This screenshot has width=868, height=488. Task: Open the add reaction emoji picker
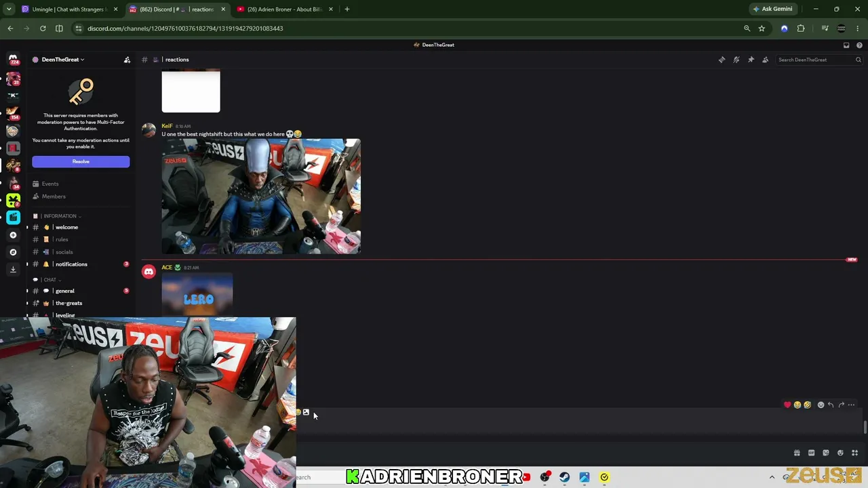coord(821,405)
